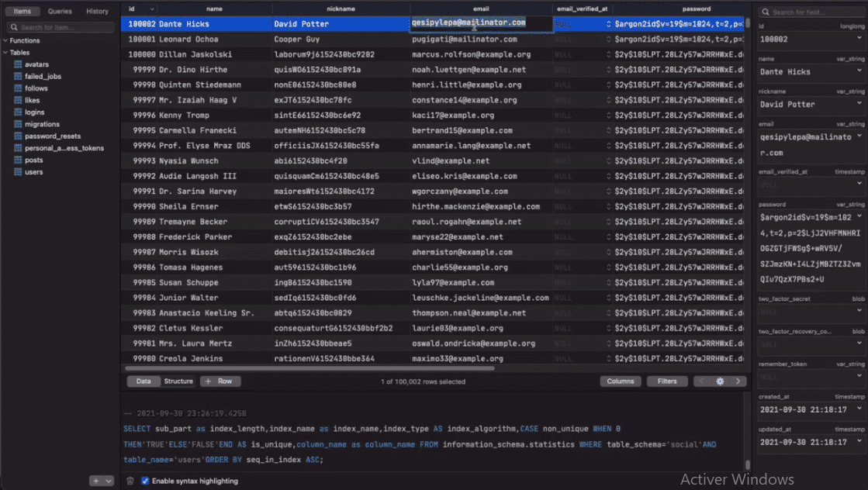Screen dimensions: 868x490
Task: Toggle Enable syntax highlighting checkbox
Action: tap(145, 481)
